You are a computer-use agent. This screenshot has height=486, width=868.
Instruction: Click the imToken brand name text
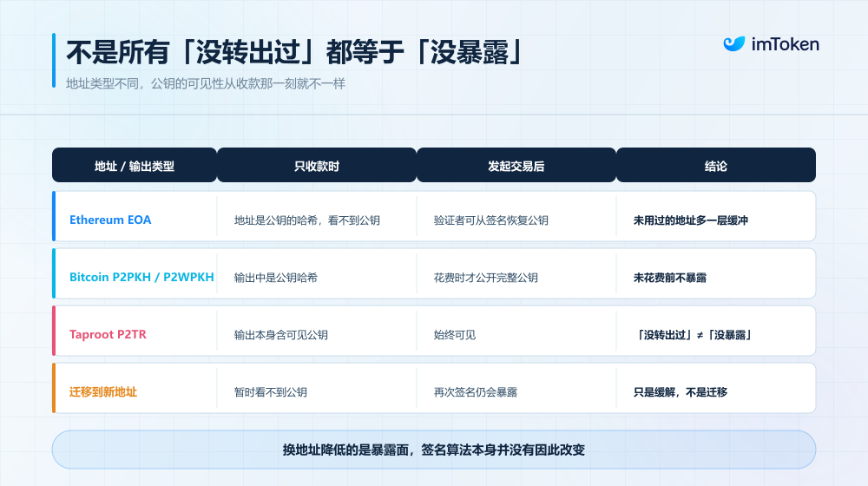[x=785, y=44]
